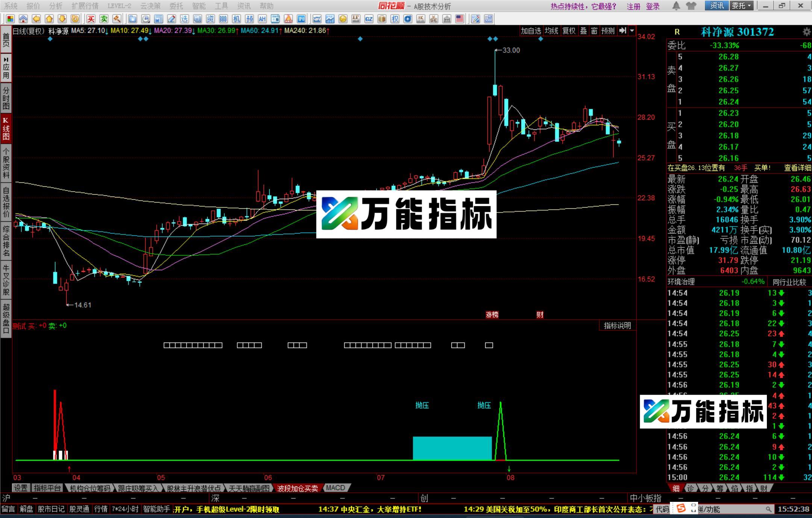The height and width of the screenshot is (518, 812).
Task: Switch to the MACD indicator tab
Action: pyautogui.click(x=335, y=488)
